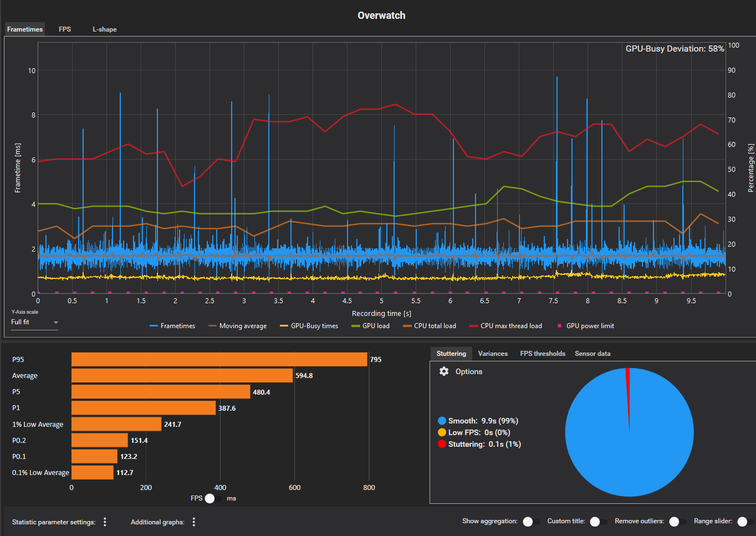Show the Sensor data tab
The width and height of the screenshot is (756, 536).
coord(592,354)
